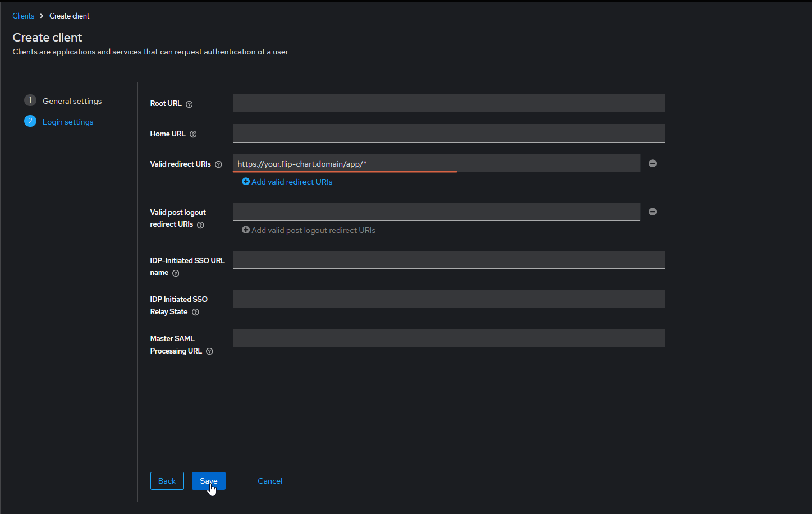Click the Create client breadcrumb text
Viewport: 812px width, 514px height.
pos(70,16)
